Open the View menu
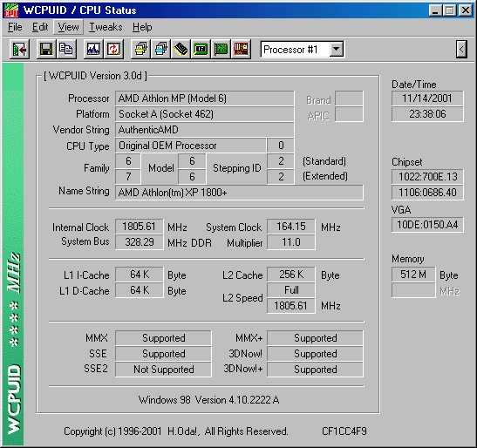 [x=68, y=27]
